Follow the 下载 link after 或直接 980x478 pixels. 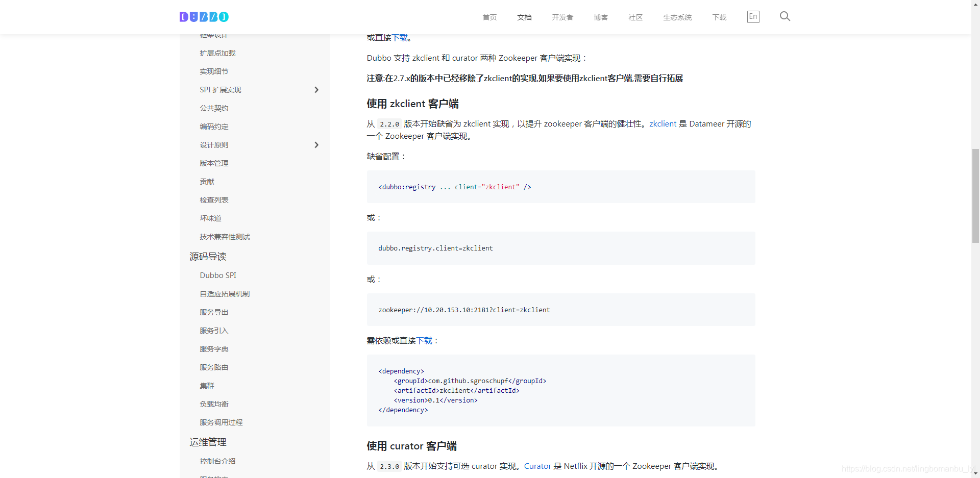tap(400, 38)
